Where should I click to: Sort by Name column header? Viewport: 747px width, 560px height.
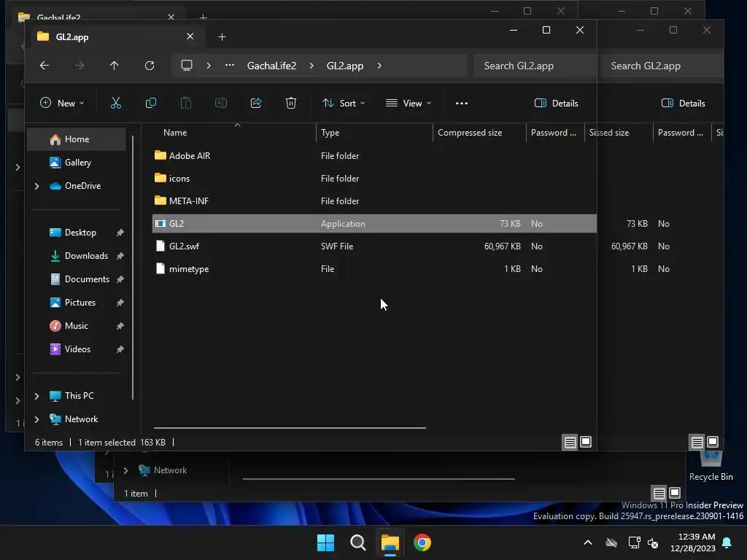click(x=234, y=133)
